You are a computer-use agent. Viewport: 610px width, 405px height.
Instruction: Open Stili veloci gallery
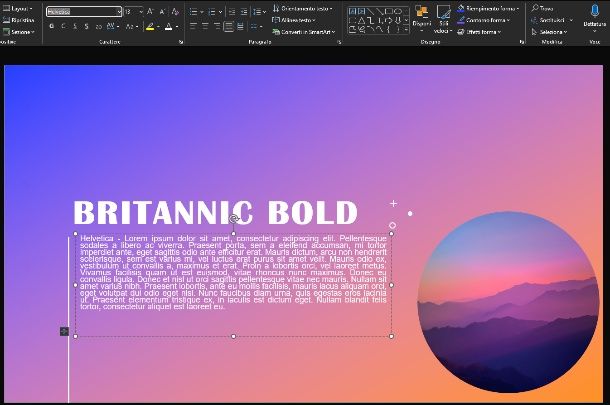pos(443,19)
